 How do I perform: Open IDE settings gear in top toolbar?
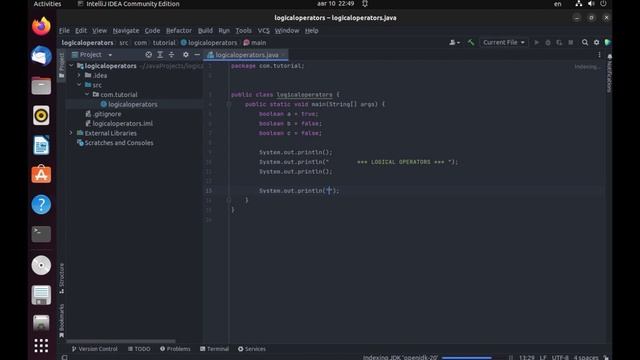pos(596,42)
